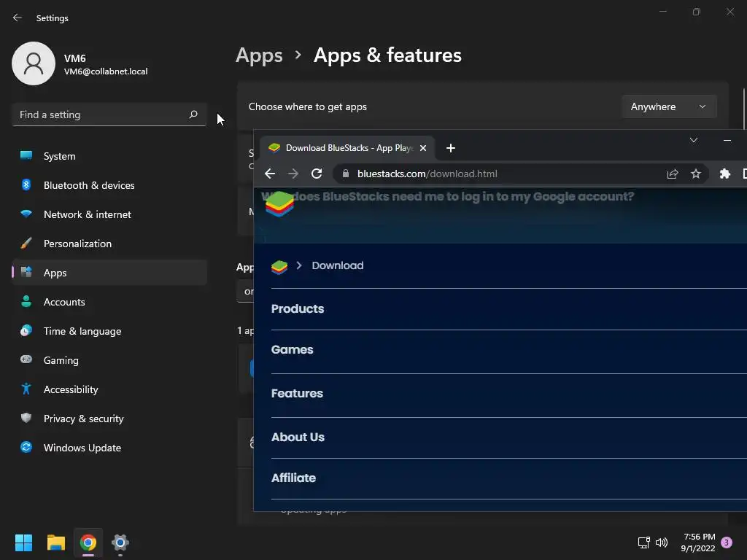Open Settings from the taskbar gear
Viewport: 747px width, 560px height.
tap(120, 542)
